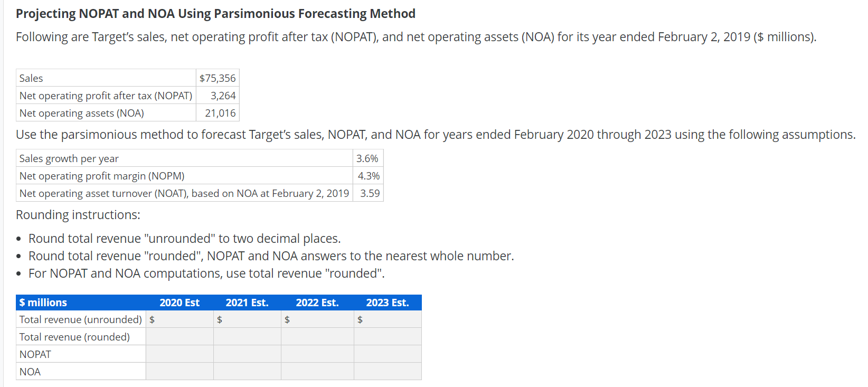
Task: Click the 2023 Est. column header
Action: click(x=388, y=303)
